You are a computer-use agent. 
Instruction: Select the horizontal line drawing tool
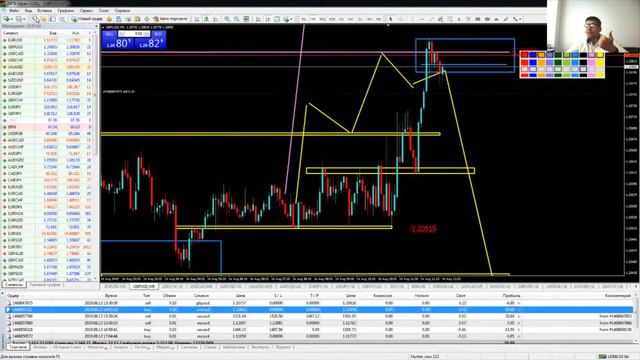pos(422,19)
